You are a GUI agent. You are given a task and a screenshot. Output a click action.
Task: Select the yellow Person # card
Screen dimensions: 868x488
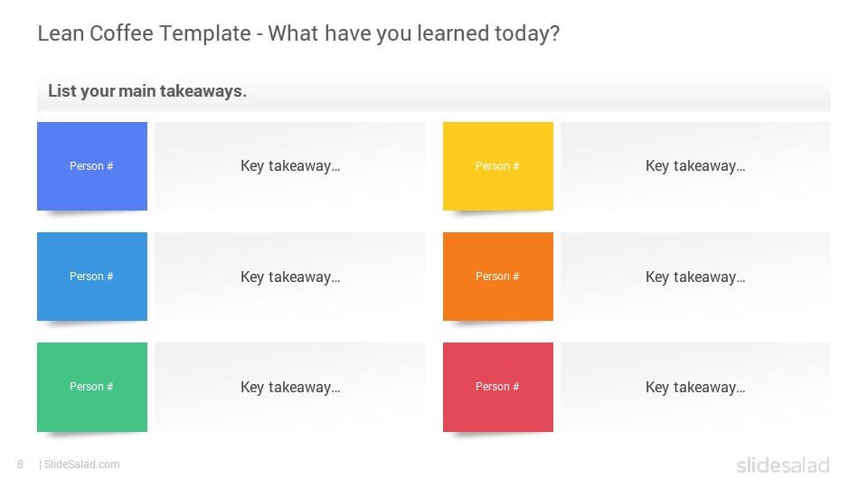(x=497, y=166)
